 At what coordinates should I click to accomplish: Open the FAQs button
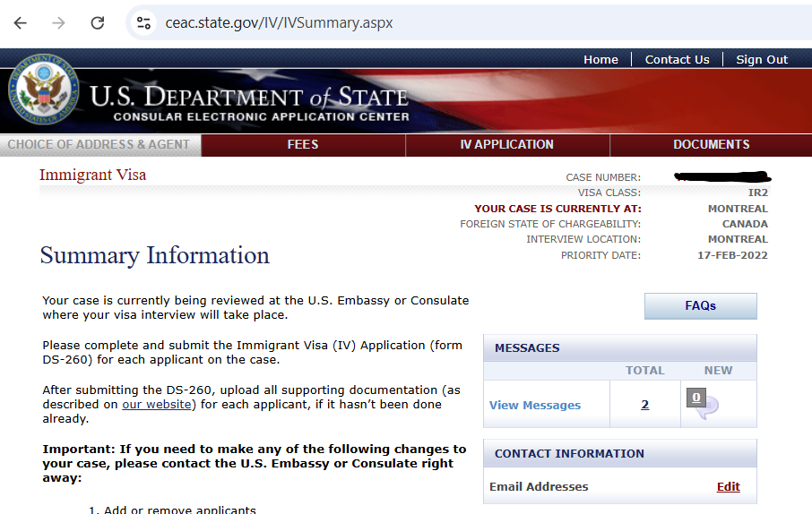click(700, 306)
